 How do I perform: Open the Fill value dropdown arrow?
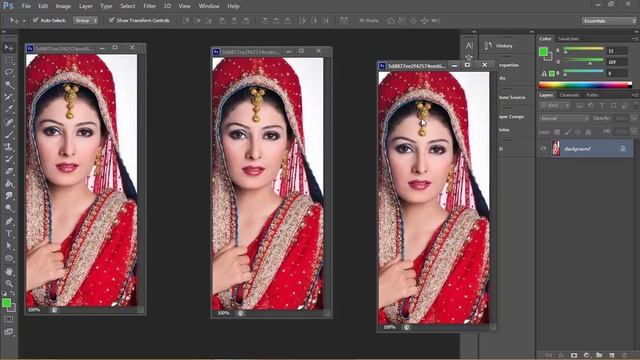(634, 132)
